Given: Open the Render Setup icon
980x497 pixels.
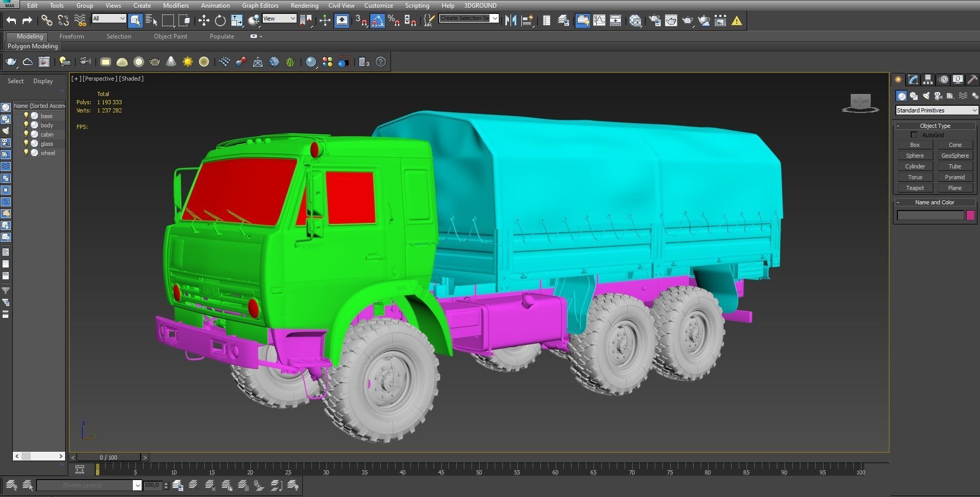Looking at the screenshot, I should pos(655,21).
